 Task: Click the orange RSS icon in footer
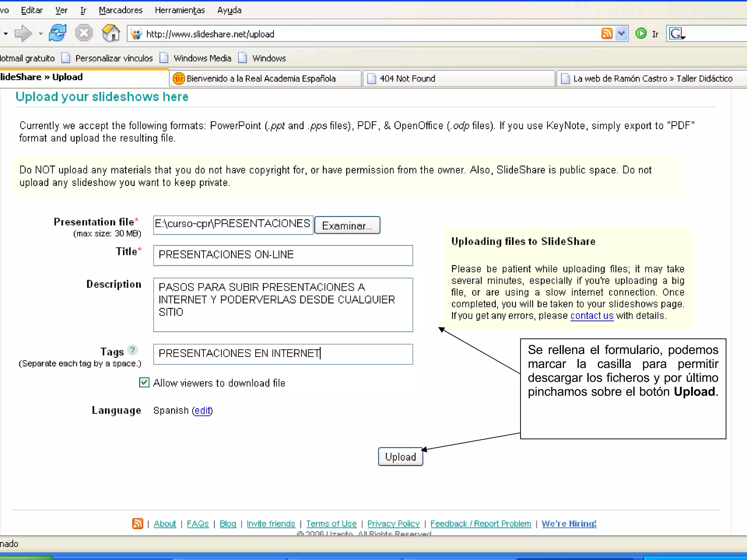click(x=138, y=524)
